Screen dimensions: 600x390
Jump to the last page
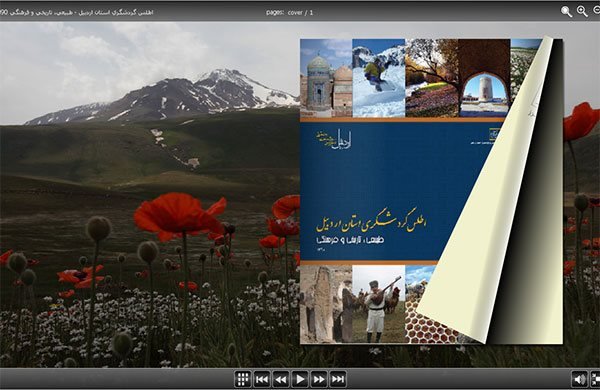[x=338, y=379]
